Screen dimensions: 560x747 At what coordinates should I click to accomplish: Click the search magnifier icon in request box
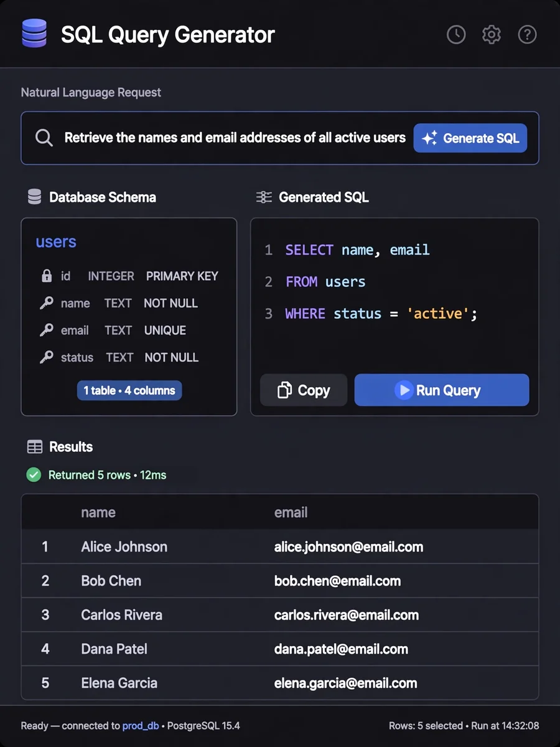[44, 138]
